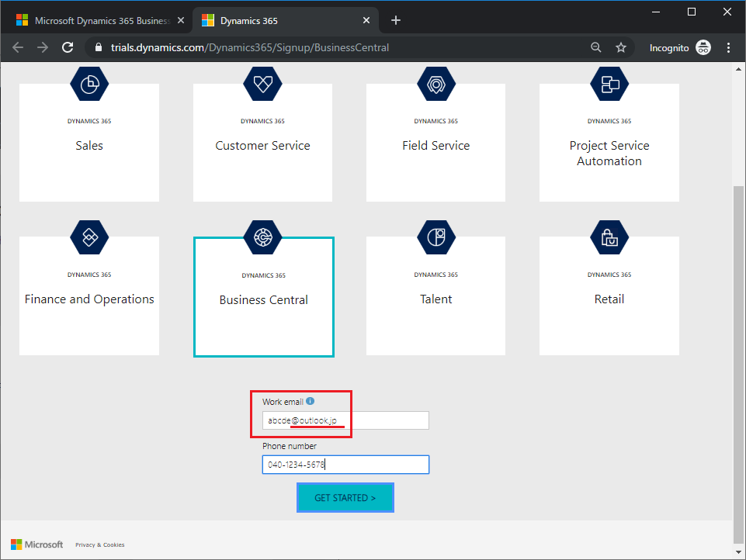Open the Chrome three-dot menu
746x560 pixels.
coord(728,47)
